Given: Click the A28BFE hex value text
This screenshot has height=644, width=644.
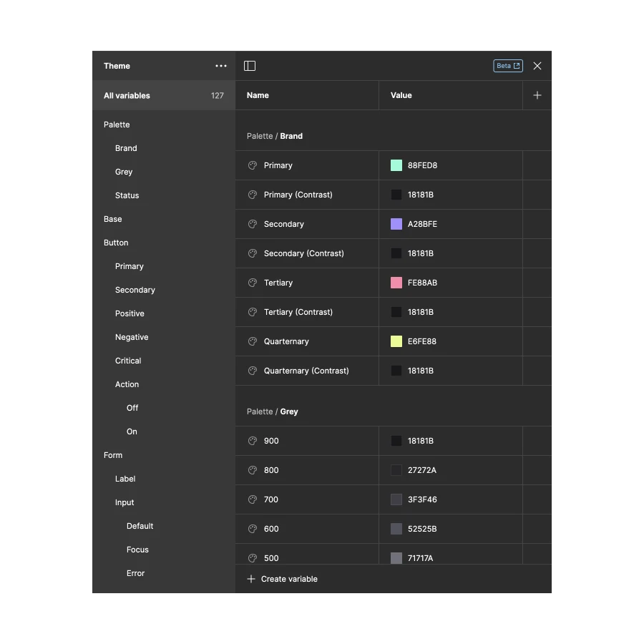Looking at the screenshot, I should [x=422, y=224].
